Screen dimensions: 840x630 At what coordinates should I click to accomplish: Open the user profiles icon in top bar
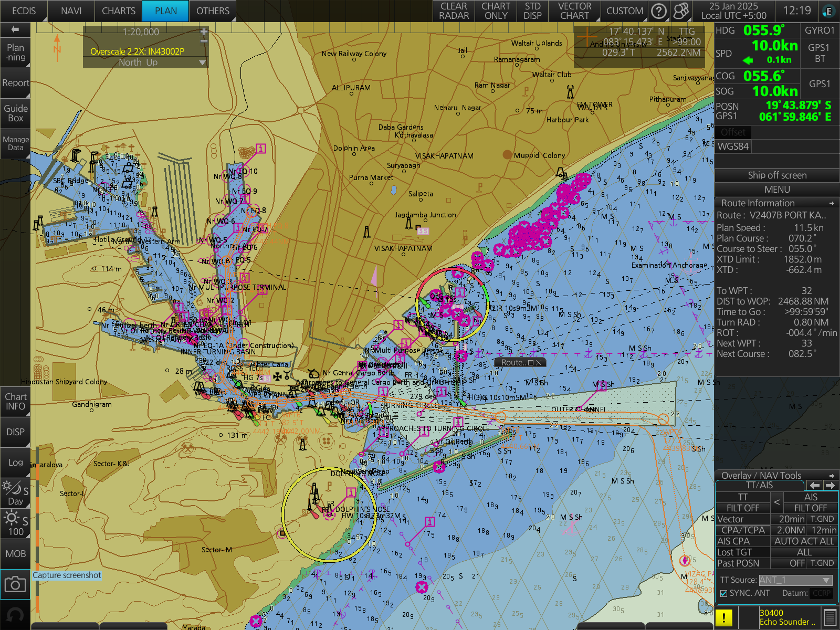[681, 11]
